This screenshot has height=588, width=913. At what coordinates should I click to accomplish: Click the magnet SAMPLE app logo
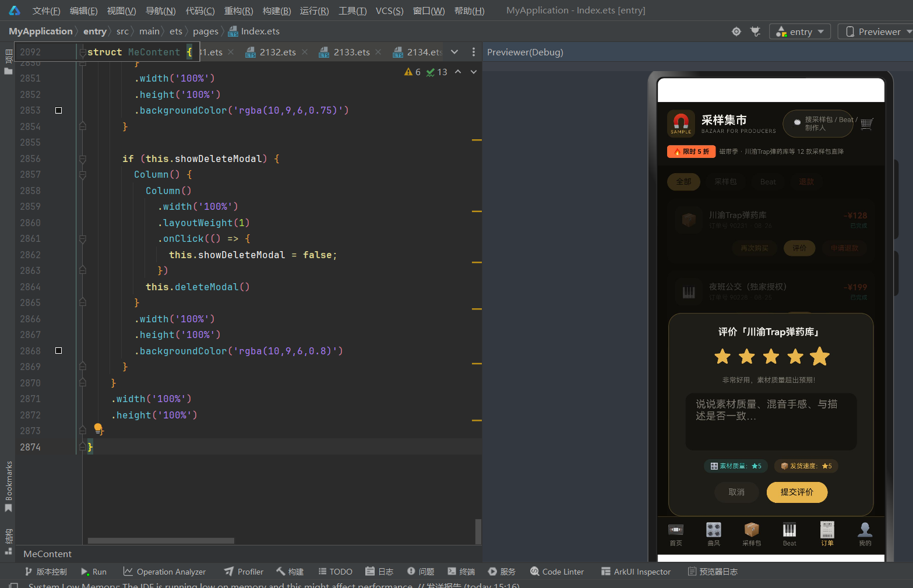(681, 123)
